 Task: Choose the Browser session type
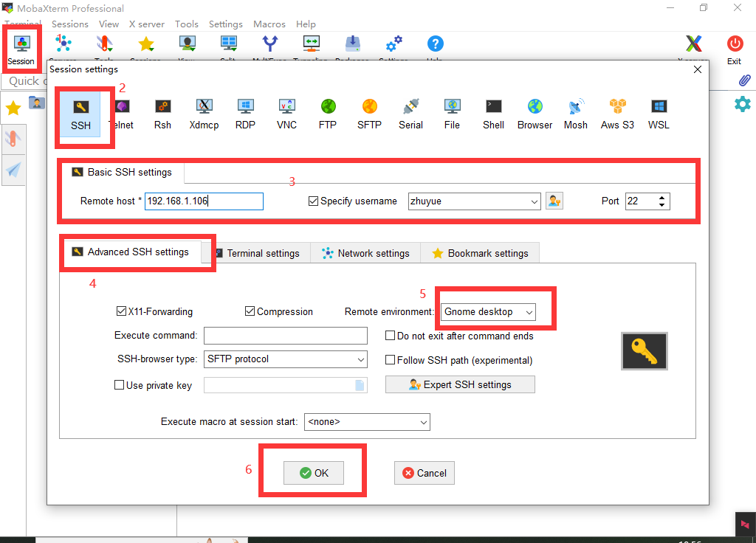pyautogui.click(x=535, y=114)
